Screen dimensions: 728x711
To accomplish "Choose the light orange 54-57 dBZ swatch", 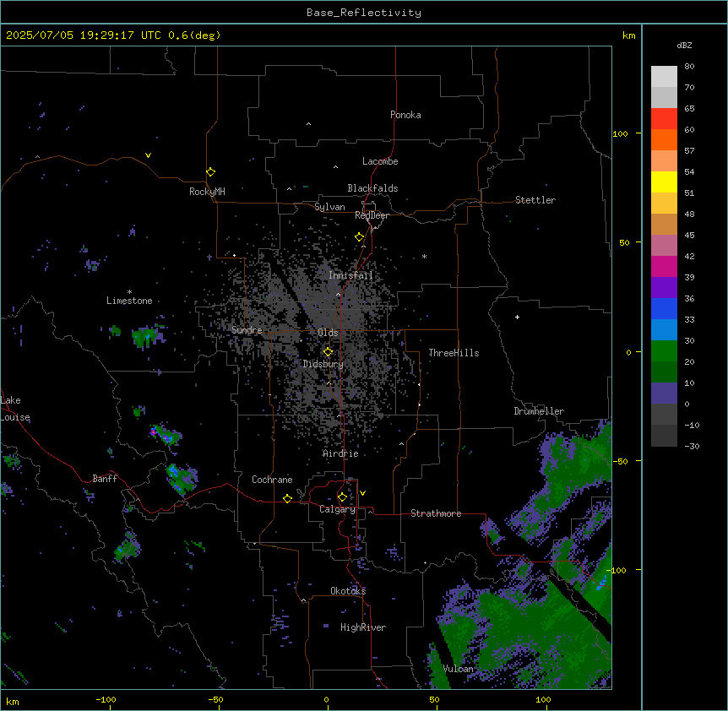I will pyautogui.click(x=664, y=161).
